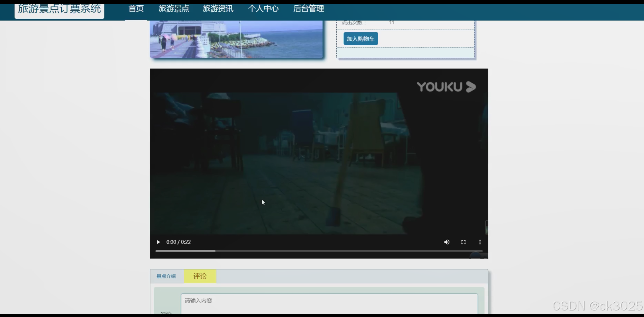Open 旅游资讯 nav item

pyautogui.click(x=218, y=9)
